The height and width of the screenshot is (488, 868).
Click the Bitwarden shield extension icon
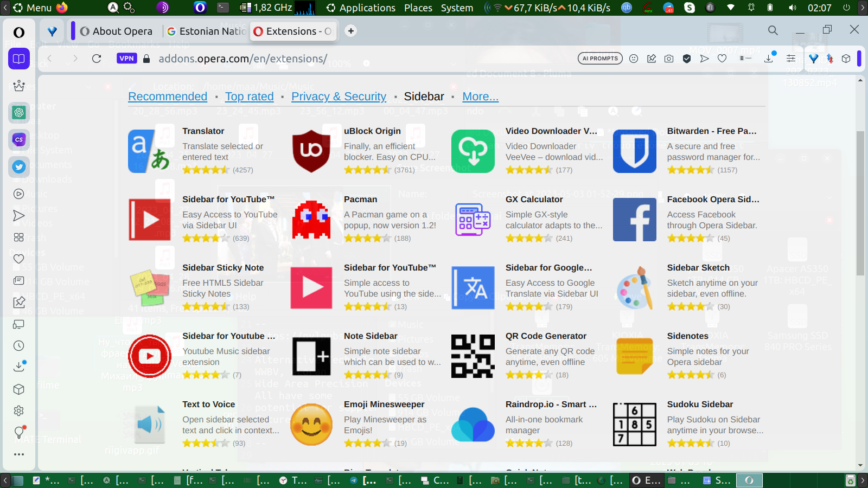click(x=635, y=151)
